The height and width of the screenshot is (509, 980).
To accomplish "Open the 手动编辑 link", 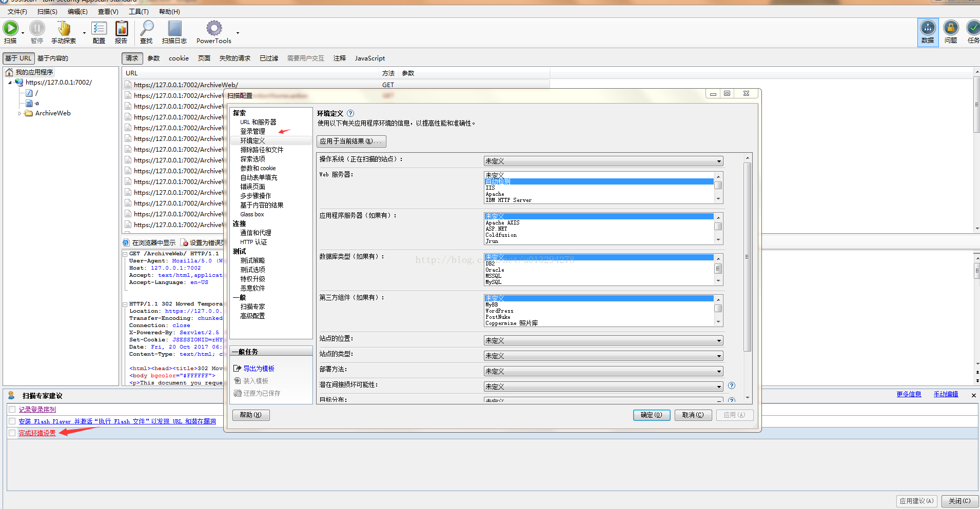I will (x=946, y=394).
